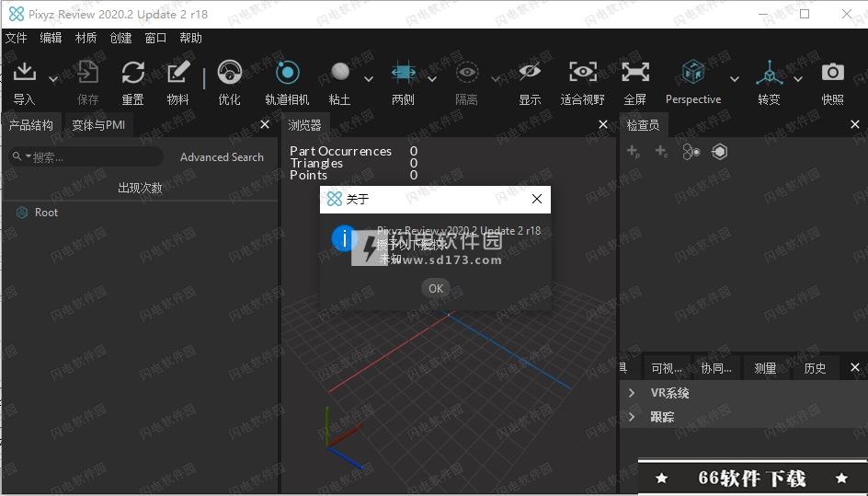Expand the VR系统 section
The width and height of the screenshot is (868, 496).
[632, 393]
